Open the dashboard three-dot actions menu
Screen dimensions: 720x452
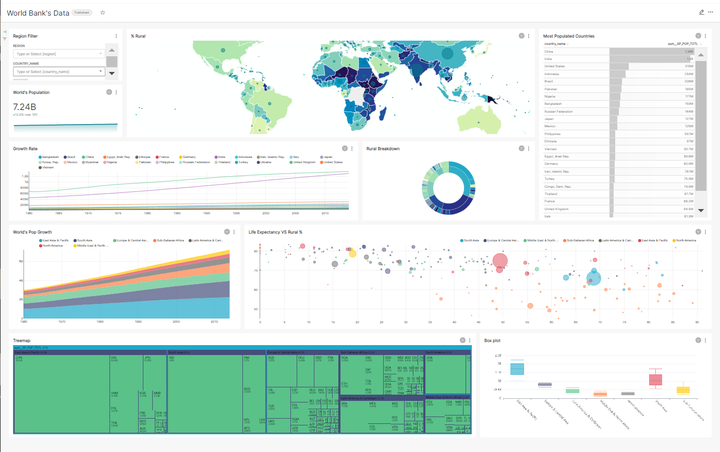(710, 12)
